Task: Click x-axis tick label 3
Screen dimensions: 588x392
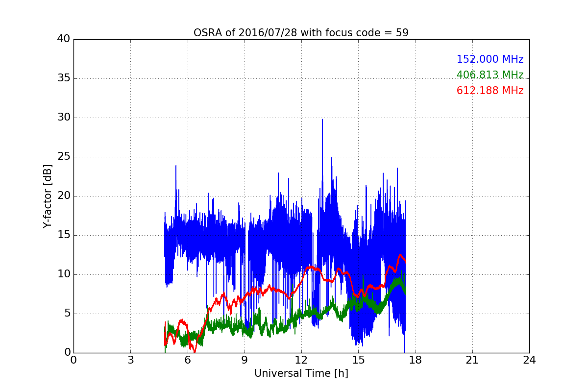Action: click(130, 360)
